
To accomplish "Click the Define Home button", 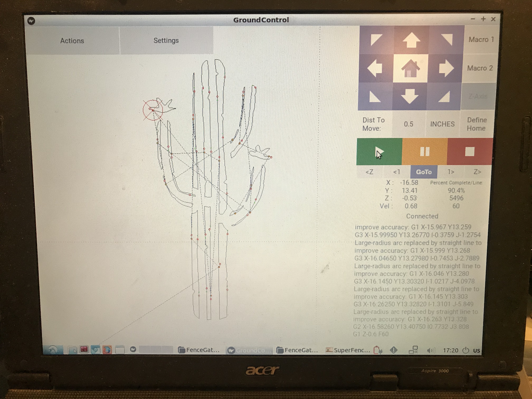I will coord(476,124).
